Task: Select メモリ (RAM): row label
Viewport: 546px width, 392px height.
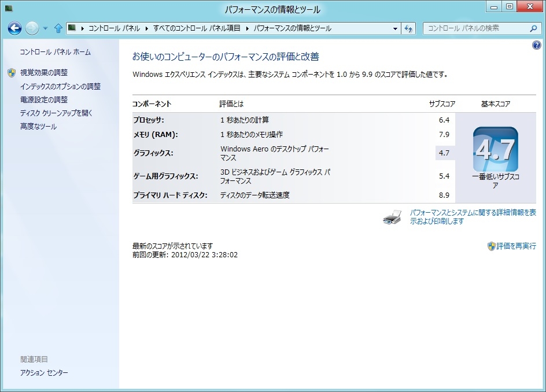Action: click(x=156, y=134)
